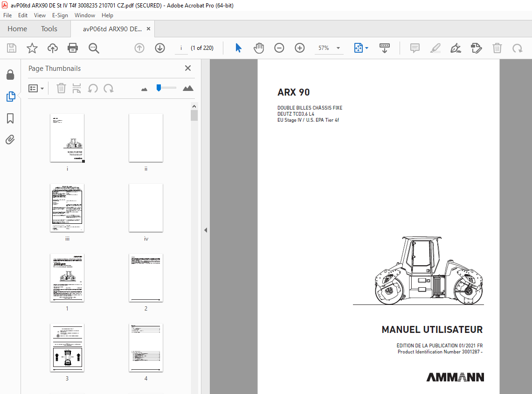Open the File menu

point(7,15)
